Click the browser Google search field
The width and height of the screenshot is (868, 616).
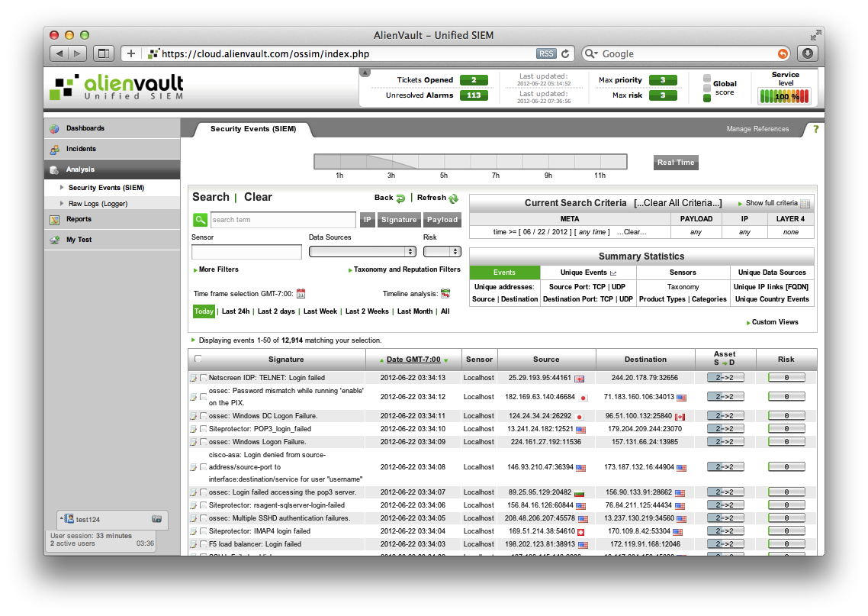click(686, 53)
